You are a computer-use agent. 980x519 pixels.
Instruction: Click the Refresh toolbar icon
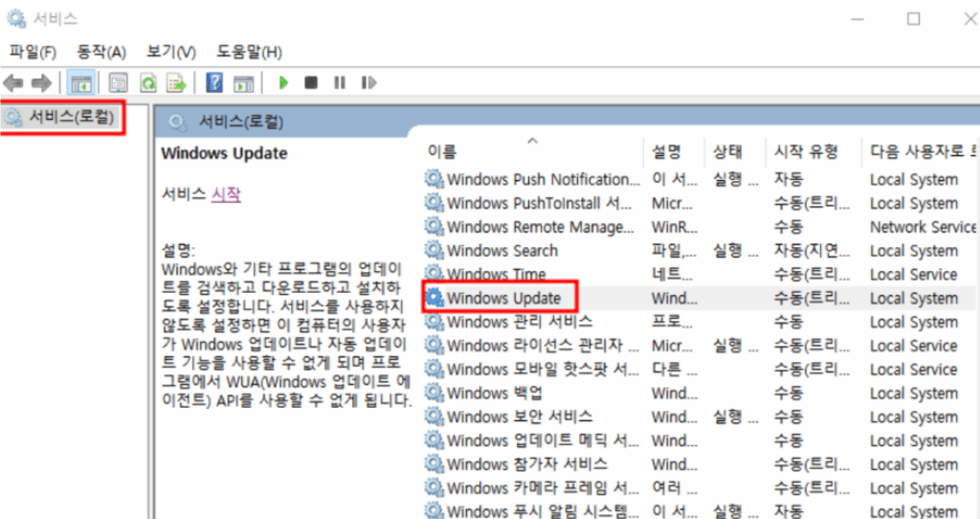(x=148, y=83)
